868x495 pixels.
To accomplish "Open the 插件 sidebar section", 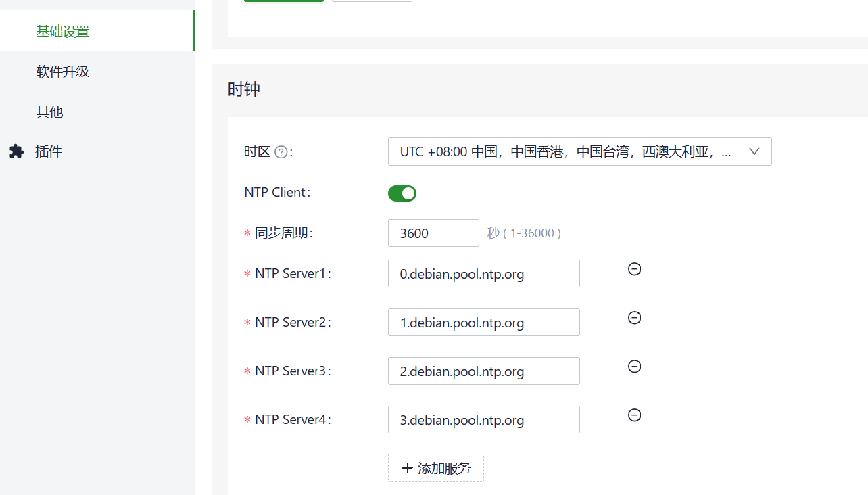I will (x=49, y=151).
